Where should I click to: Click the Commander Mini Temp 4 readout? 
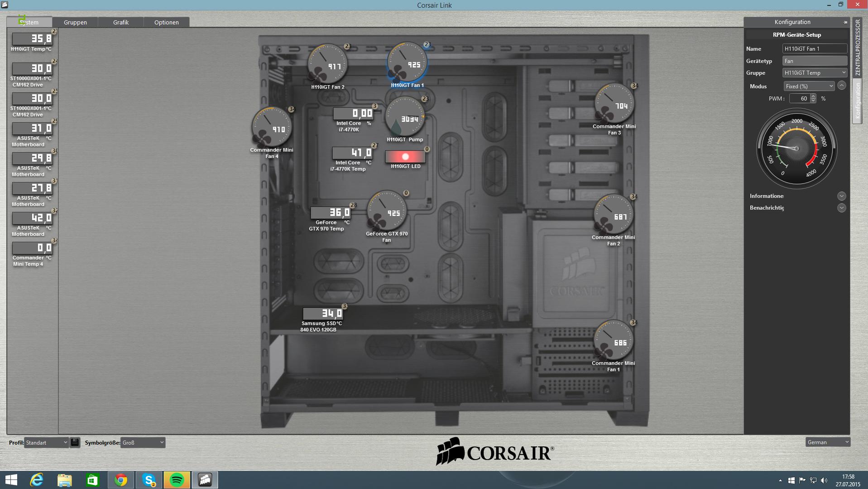pos(33,248)
